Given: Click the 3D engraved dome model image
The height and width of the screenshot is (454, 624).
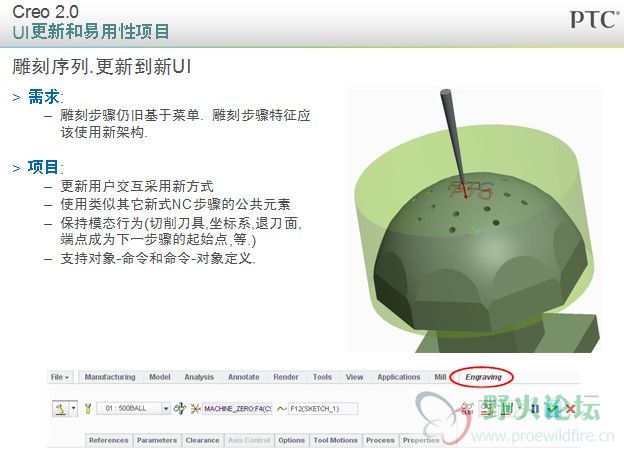Looking at the screenshot, I should (476, 221).
